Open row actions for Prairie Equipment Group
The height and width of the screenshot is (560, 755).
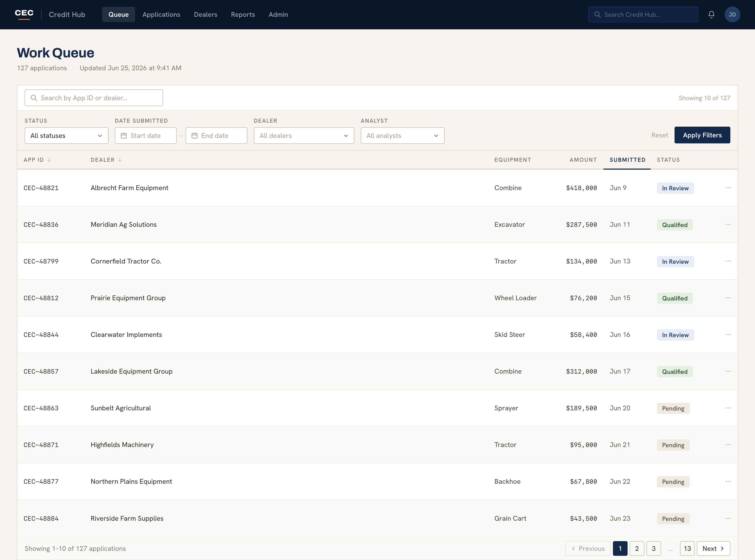point(728,298)
